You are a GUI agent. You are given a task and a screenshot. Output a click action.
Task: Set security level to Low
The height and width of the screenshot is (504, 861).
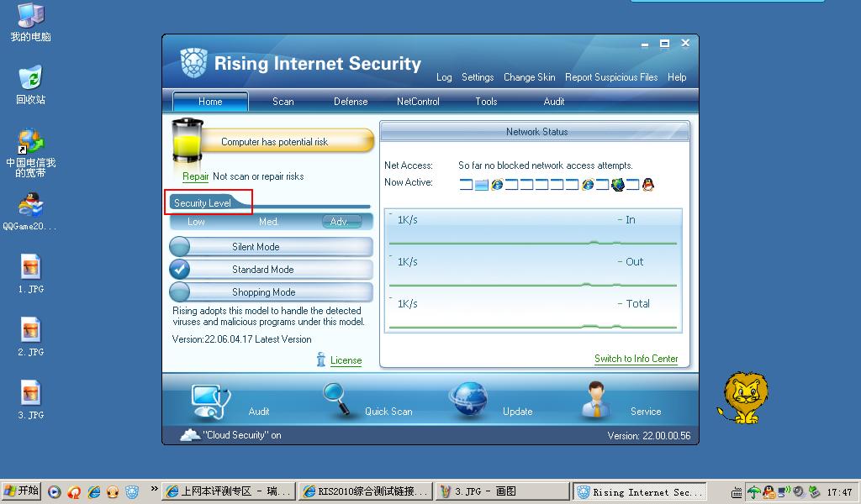196,222
